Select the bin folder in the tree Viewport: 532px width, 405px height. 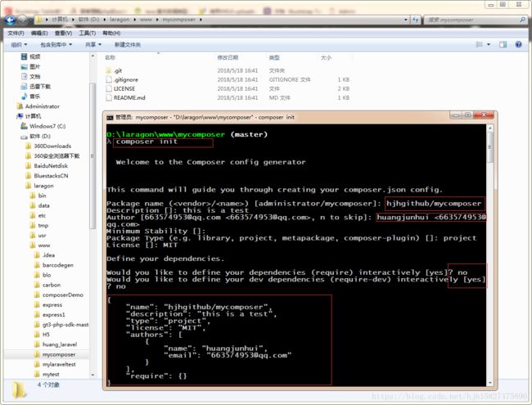[42, 196]
